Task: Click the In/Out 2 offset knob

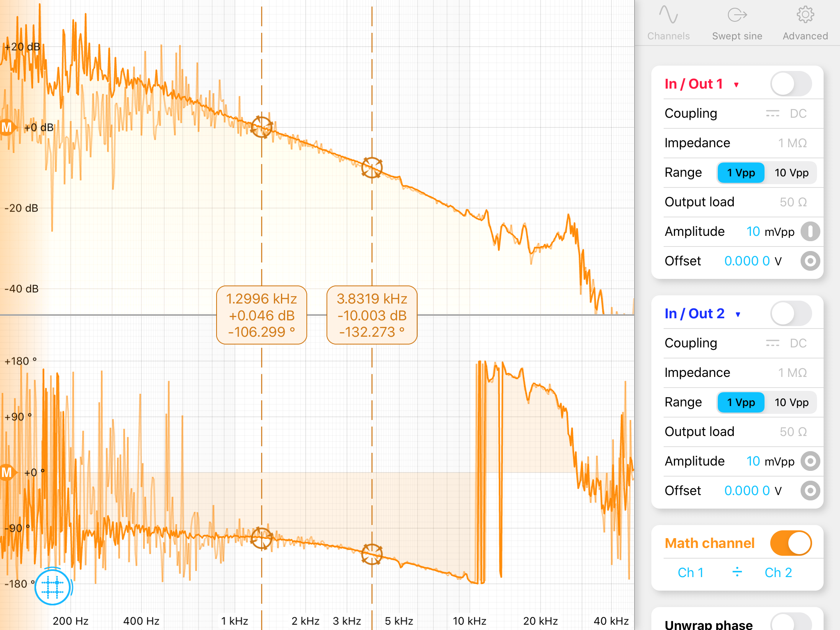Action: point(810,491)
